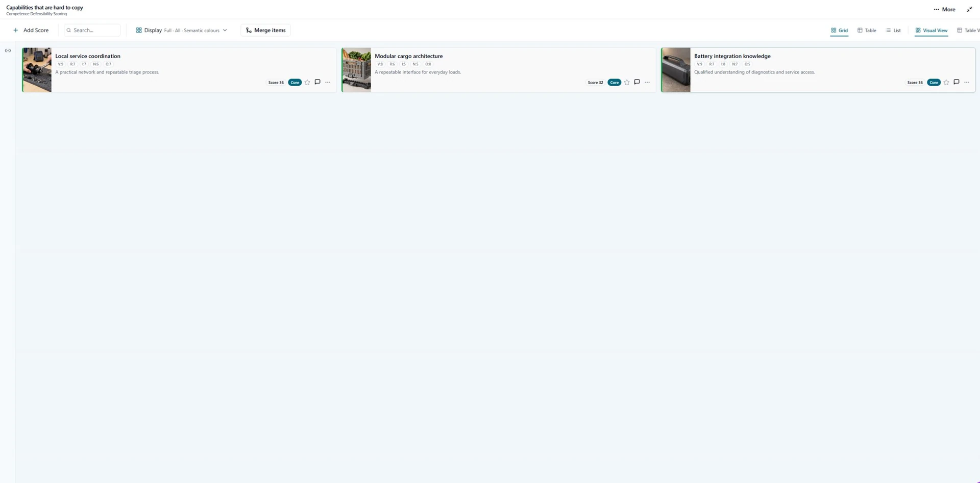The width and height of the screenshot is (980, 483).
Task: Open comments on Battery integration knowledge card
Action: (x=957, y=82)
